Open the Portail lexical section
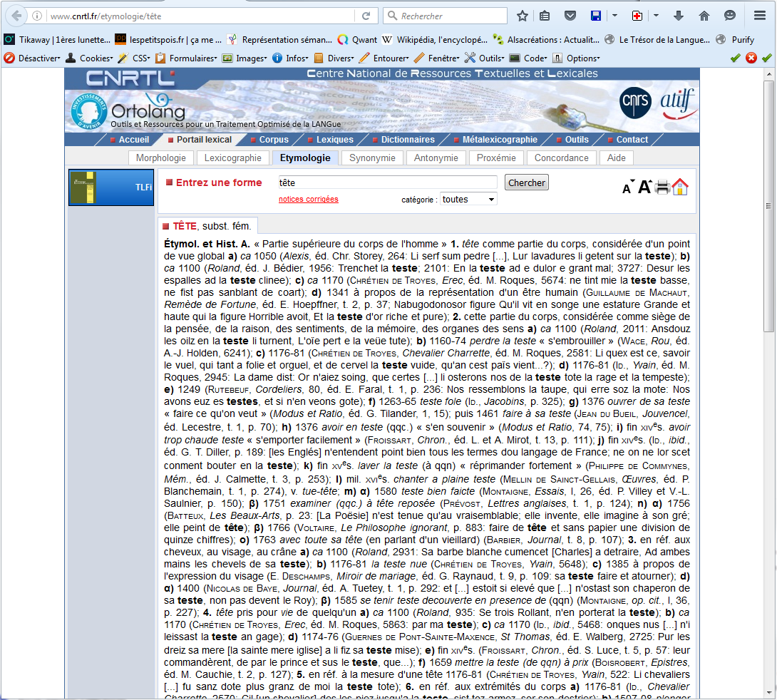This screenshot has height=700, width=777. tap(200, 140)
